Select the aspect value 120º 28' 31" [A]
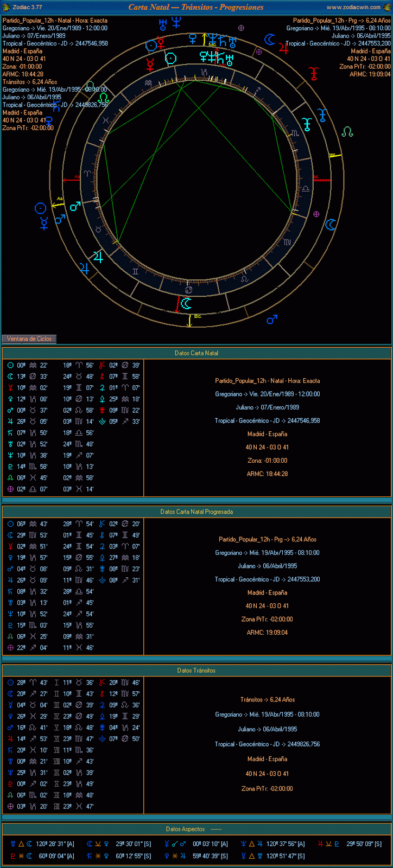 tap(55, 844)
